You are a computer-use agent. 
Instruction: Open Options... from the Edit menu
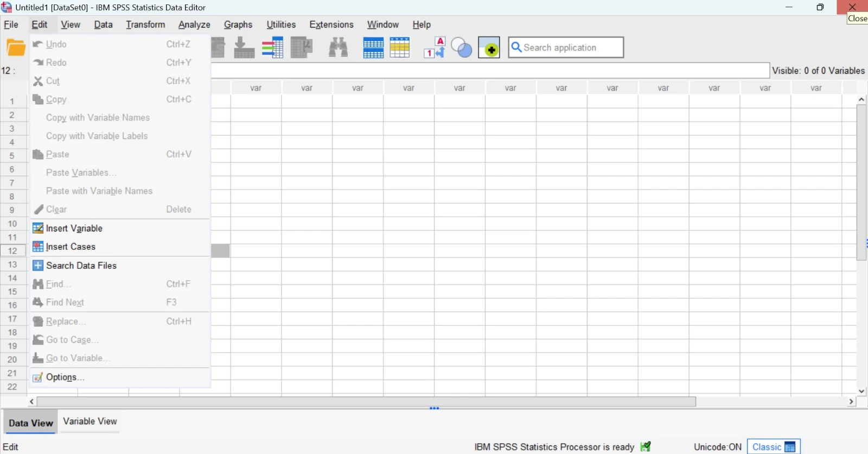[119, 377]
